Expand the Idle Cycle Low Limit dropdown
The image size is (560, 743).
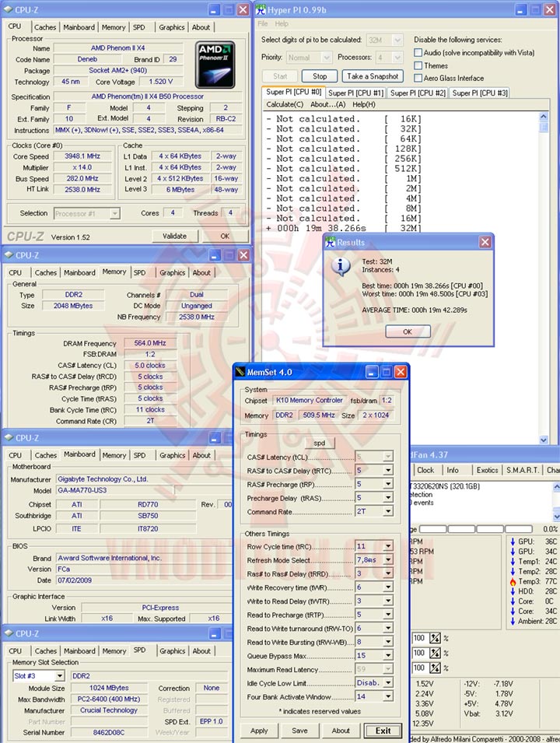pyautogui.click(x=388, y=683)
